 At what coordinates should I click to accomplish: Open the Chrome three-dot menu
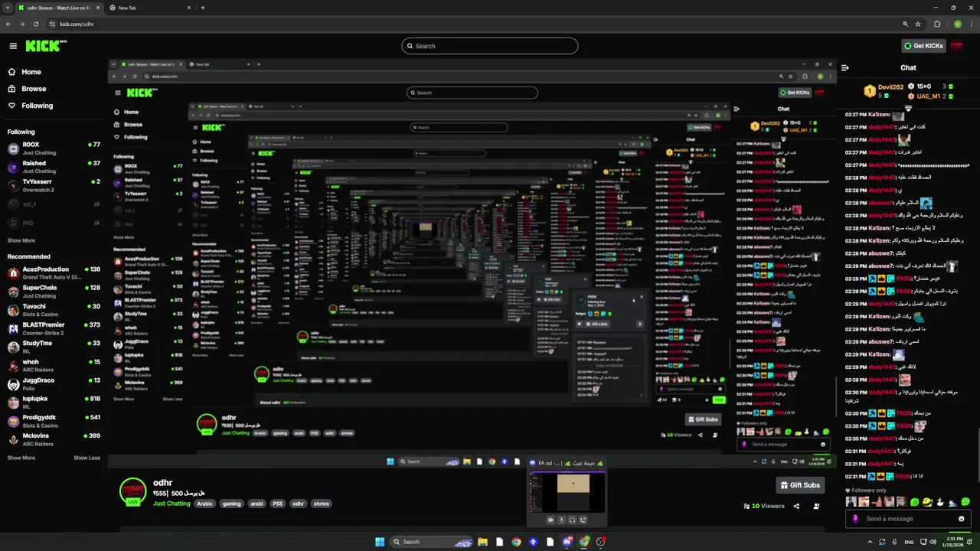click(970, 24)
